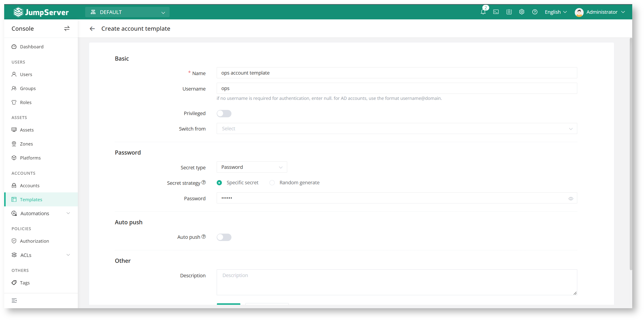Click the Groups people icon
This screenshot has height=320, width=644.
tap(14, 88)
